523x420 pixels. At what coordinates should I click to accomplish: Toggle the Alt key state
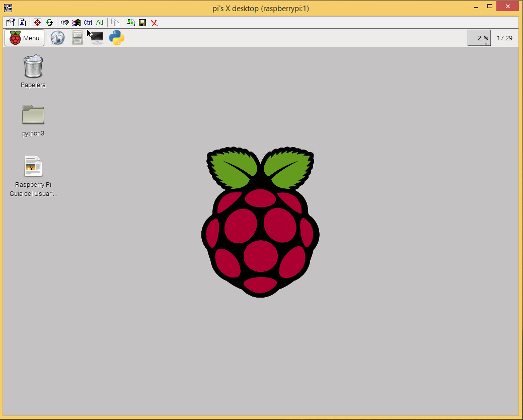(x=100, y=22)
